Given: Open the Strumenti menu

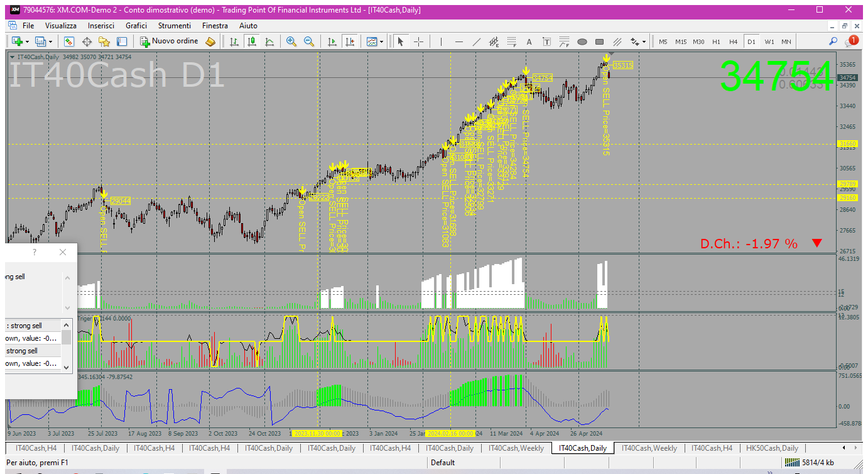Looking at the screenshot, I should (175, 26).
